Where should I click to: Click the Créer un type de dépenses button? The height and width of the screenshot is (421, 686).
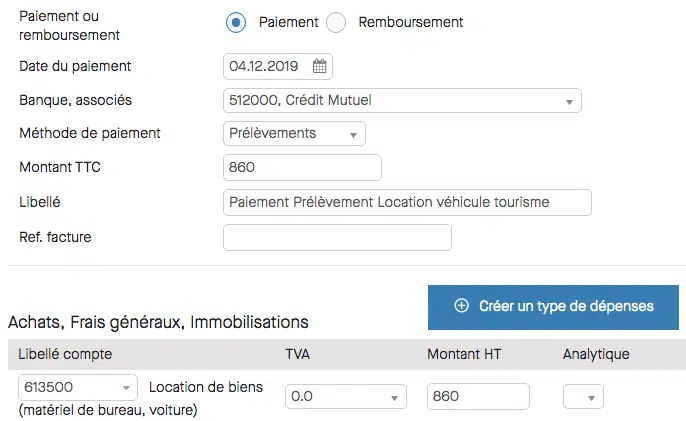pyautogui.click(x=553, y=307)
